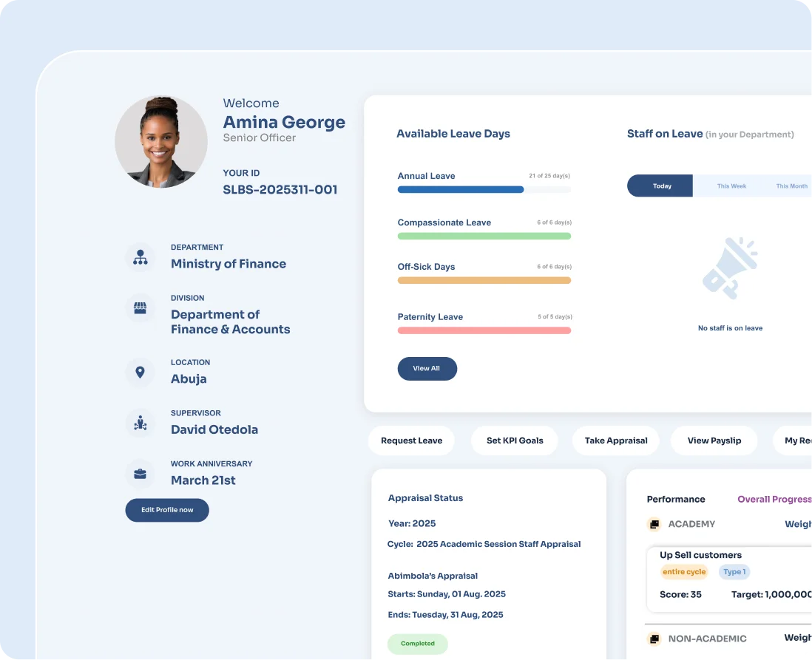Click the Division storefront icon
This screenshot has width=812, height=660.
pos(140,308)
